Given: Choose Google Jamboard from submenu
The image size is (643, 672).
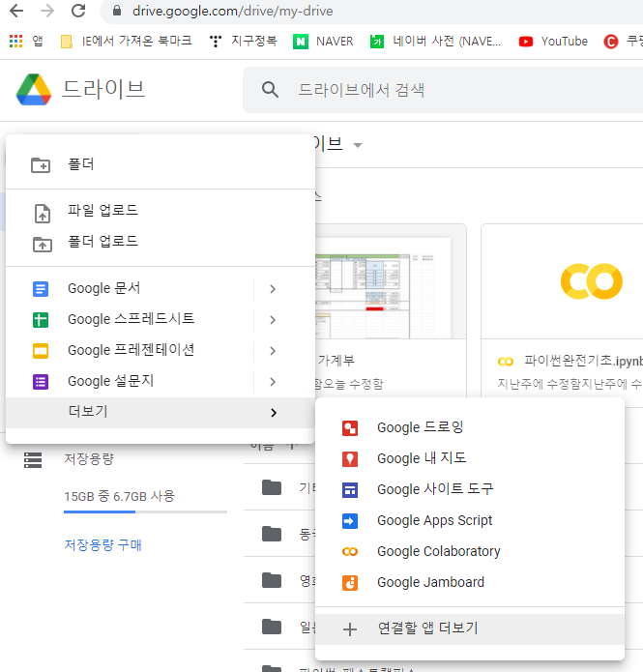Looking at the screenshot, I should [x=470, y=582].
